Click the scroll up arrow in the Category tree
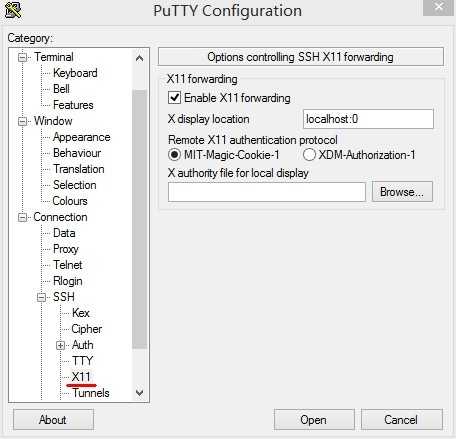 (140, 58)
